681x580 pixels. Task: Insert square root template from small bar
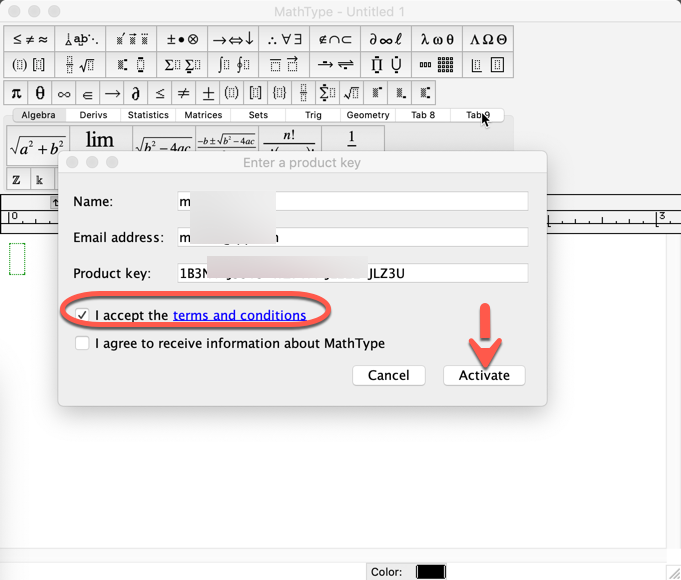click(x=352, y=93)
